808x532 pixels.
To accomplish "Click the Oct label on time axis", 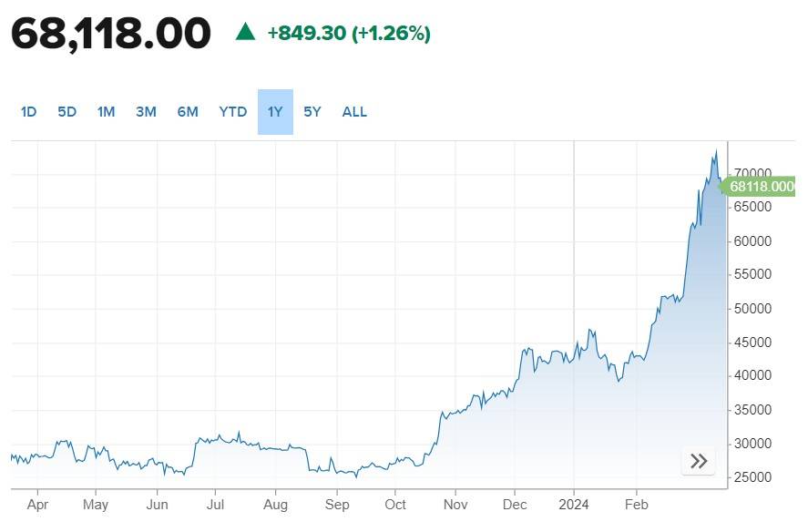I will pos(395,504).
